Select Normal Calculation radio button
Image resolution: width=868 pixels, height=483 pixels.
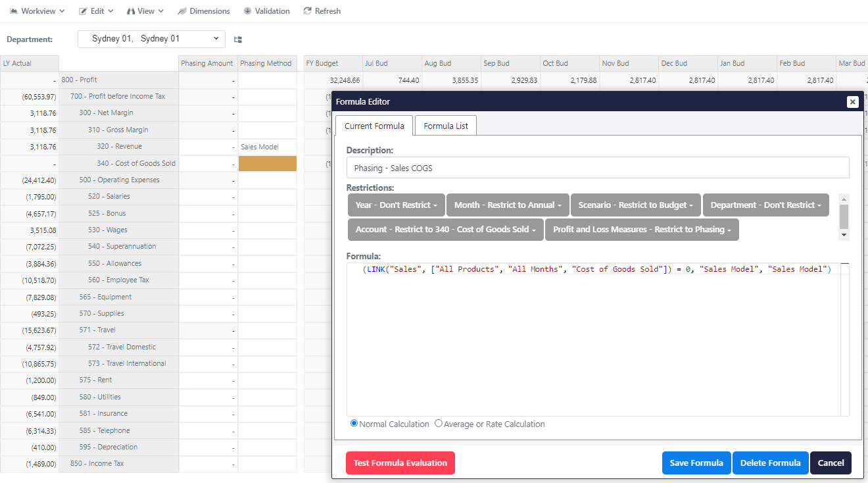[354, 424]
